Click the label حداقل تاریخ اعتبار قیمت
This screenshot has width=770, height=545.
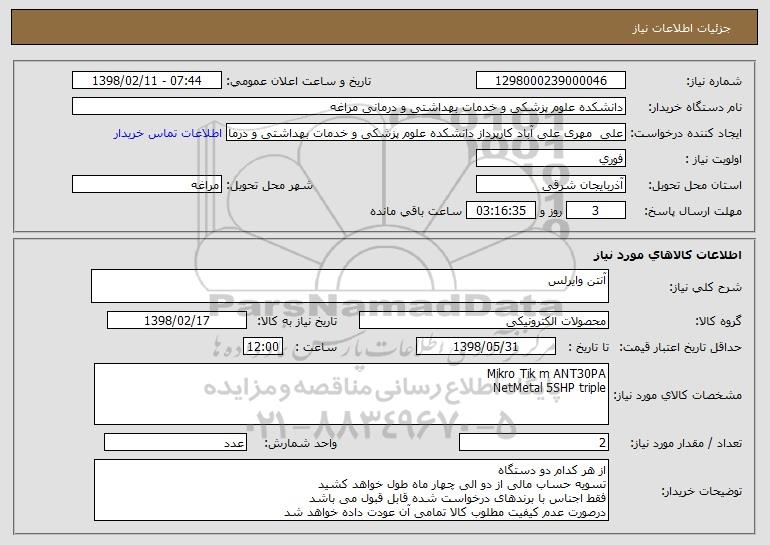[680, 348]
